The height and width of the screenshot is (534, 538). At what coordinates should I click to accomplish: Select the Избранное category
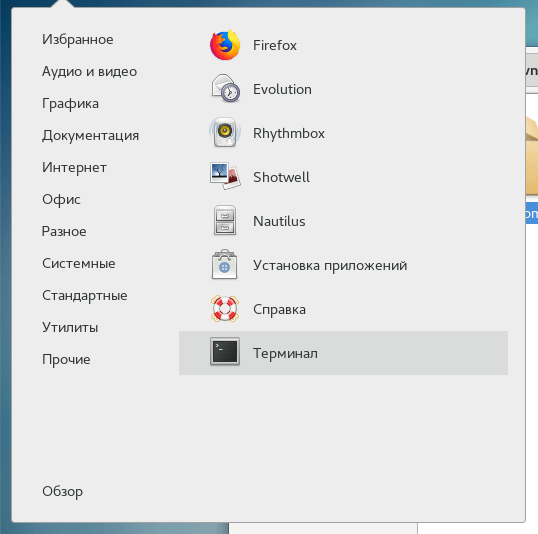click(78, 39)
